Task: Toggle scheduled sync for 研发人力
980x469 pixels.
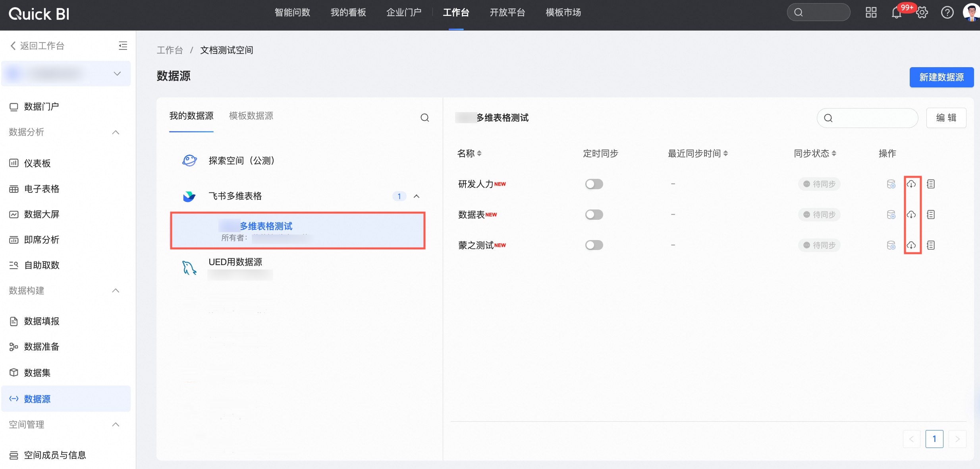Action: (594, 184)
